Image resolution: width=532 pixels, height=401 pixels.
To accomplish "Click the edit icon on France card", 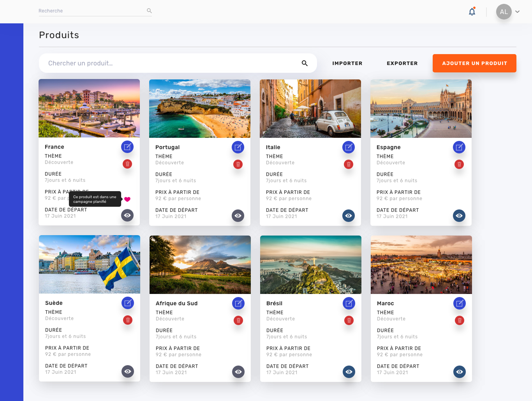I will 127,147.
